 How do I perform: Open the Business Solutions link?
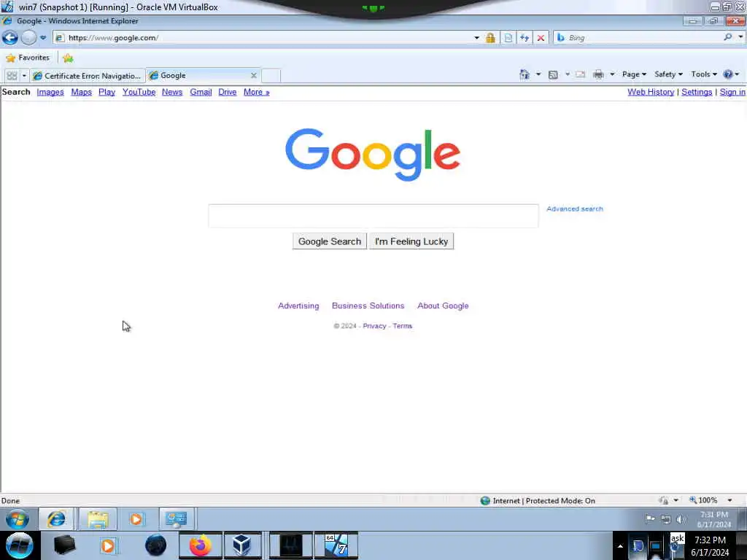pos(368,306)
